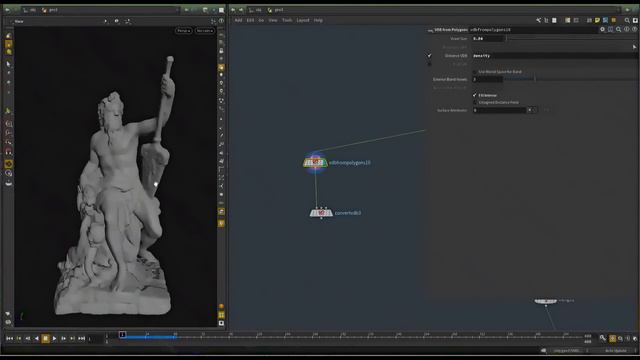
Task: Open the Tools menu in network editor
Action: coord(287,20)
